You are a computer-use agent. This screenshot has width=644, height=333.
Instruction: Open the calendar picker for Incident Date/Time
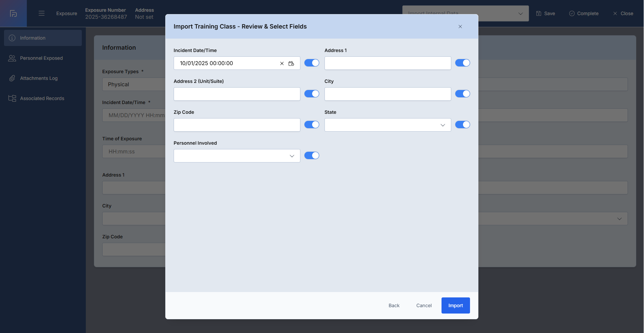(x=291, y=63)
